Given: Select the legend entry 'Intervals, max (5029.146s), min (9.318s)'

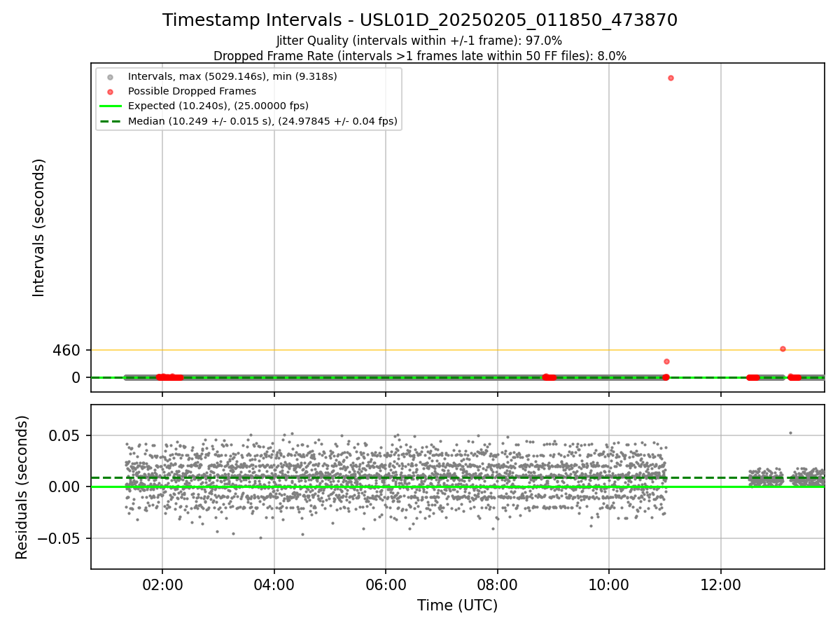Looking at the screenshot, I should [x=232, y=76].
